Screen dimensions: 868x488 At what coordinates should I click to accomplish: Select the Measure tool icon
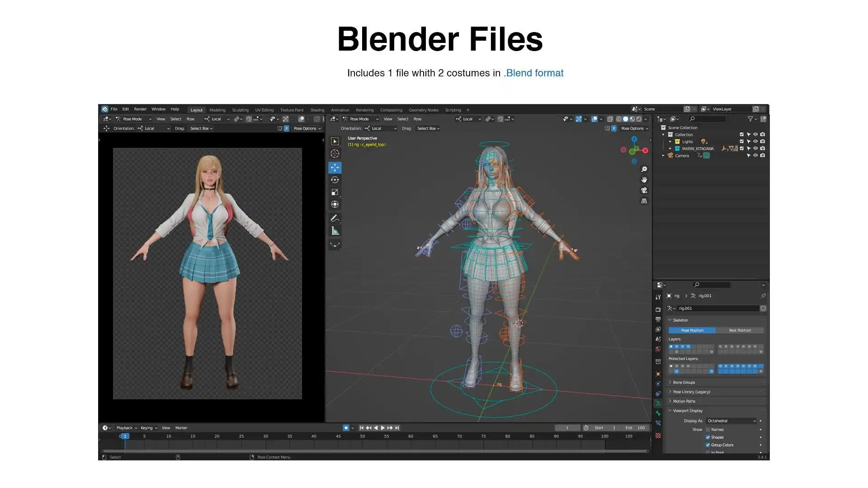click(x=335, y=231)
